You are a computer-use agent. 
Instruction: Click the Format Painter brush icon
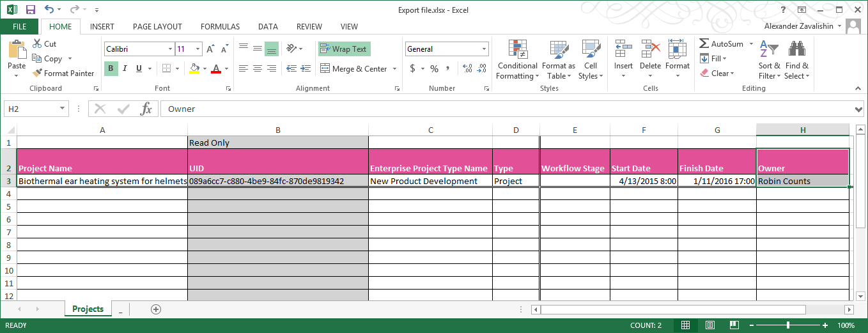pos(36,74)
